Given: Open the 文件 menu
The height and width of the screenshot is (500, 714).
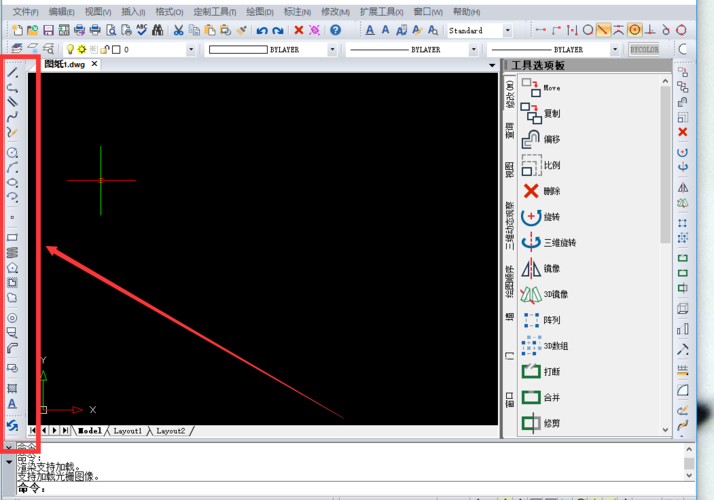Looking at the screenshot, I should (26, 12).
